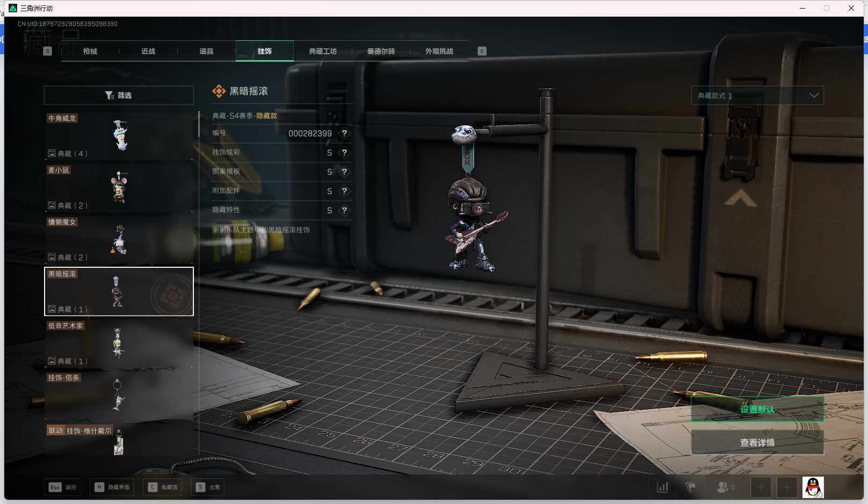Viewport: 868px width, 504px height.
Task: Click the 设置默认 button
Action: click(x=757, y=410)
